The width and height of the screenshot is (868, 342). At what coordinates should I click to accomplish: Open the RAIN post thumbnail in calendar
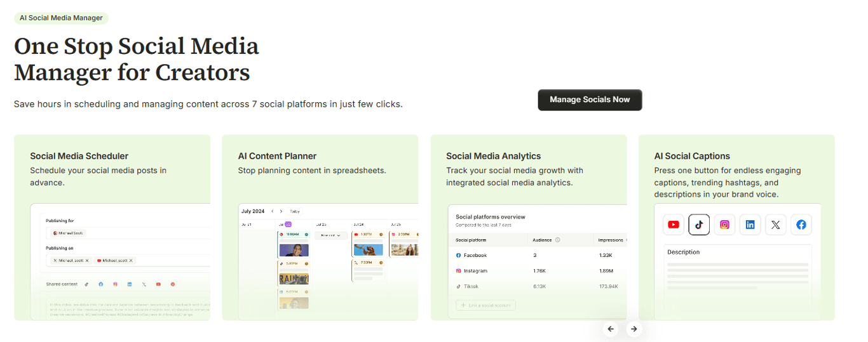(294, 279)
